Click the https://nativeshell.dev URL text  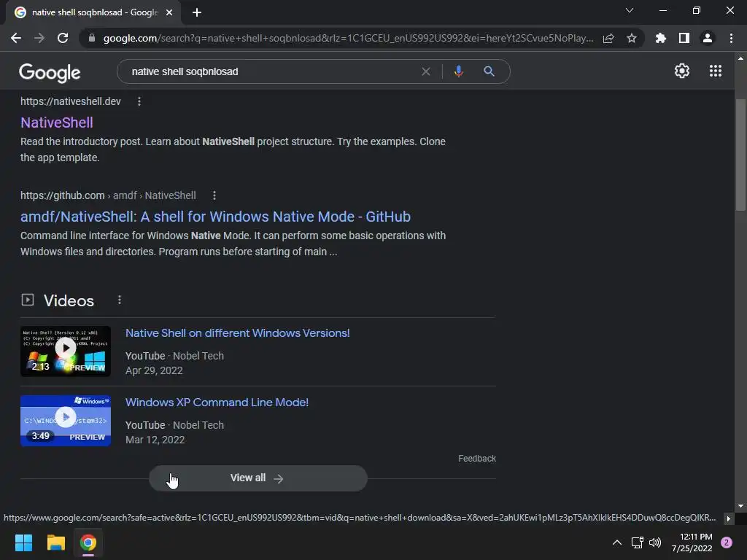(x=71, y=101)
